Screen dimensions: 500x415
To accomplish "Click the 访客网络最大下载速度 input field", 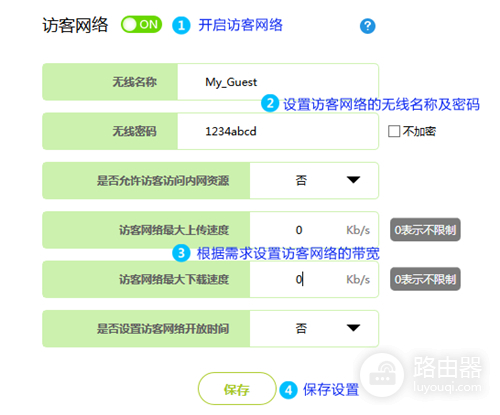I will (x=314, y=279).
